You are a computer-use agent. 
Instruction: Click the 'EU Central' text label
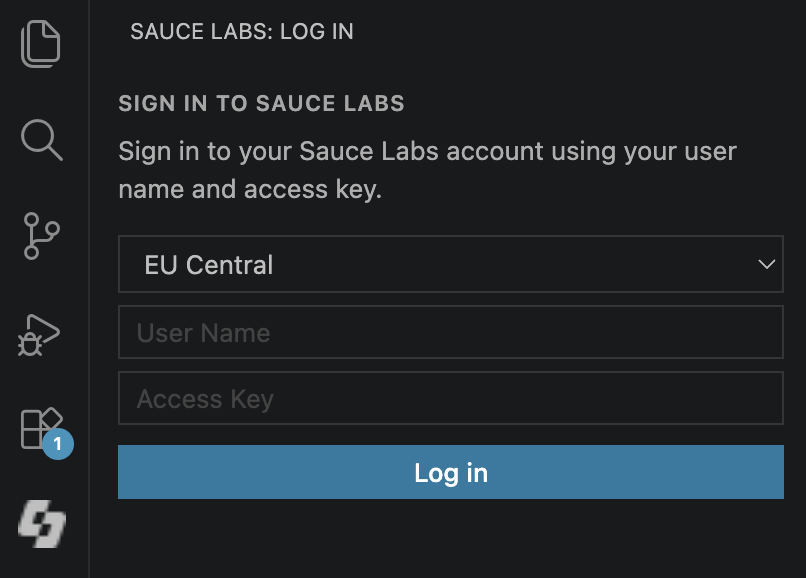(x=208, y=265)
